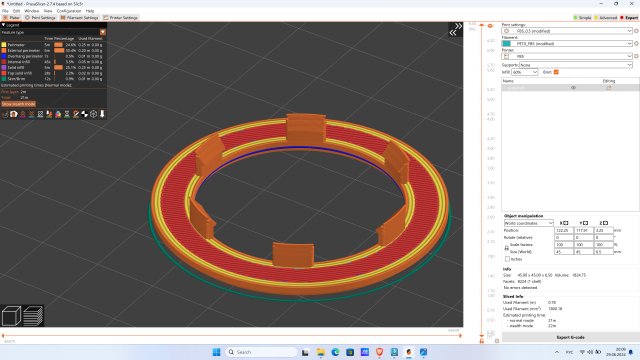This screenshot has height=360, width=640.
Task: Toggle Deretractions icon in legend toolbar
Action: 31,114
